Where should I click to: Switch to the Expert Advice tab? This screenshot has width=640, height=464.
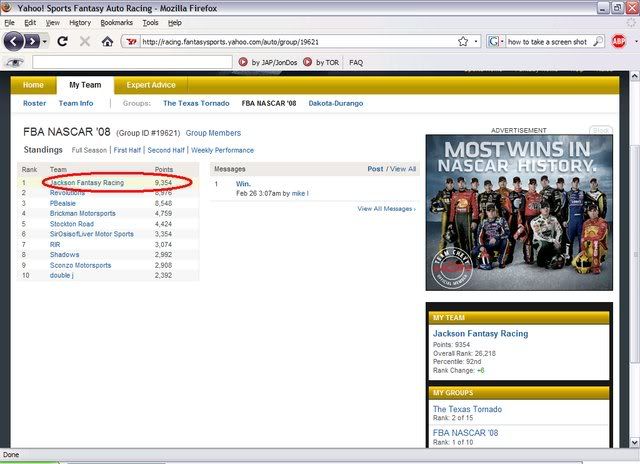[x=151, y=85]
